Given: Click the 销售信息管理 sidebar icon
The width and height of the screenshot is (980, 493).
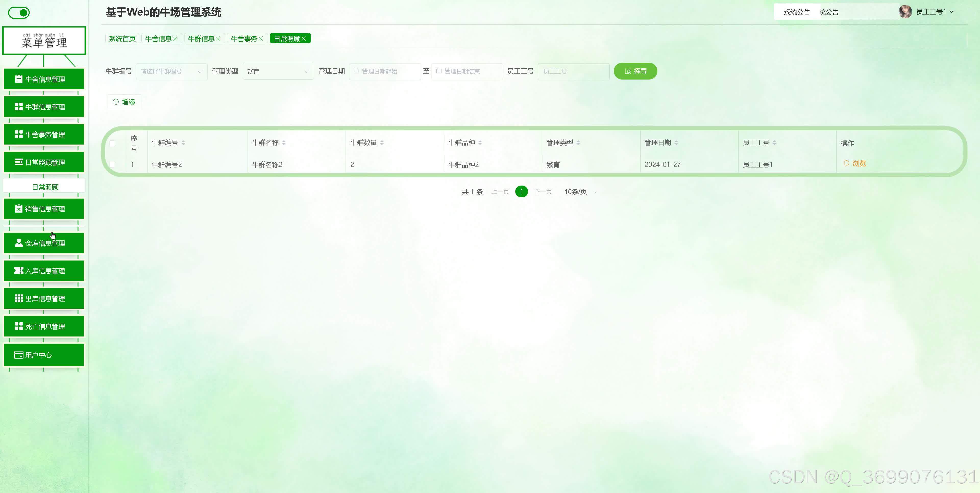Looking at the screenshot, I should click(18, 209).
